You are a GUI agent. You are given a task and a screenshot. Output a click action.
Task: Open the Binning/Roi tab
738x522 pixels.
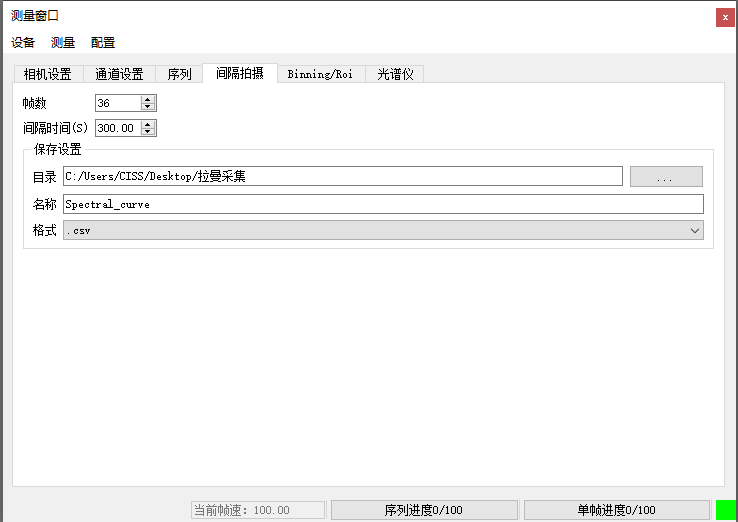pos(320,74)
